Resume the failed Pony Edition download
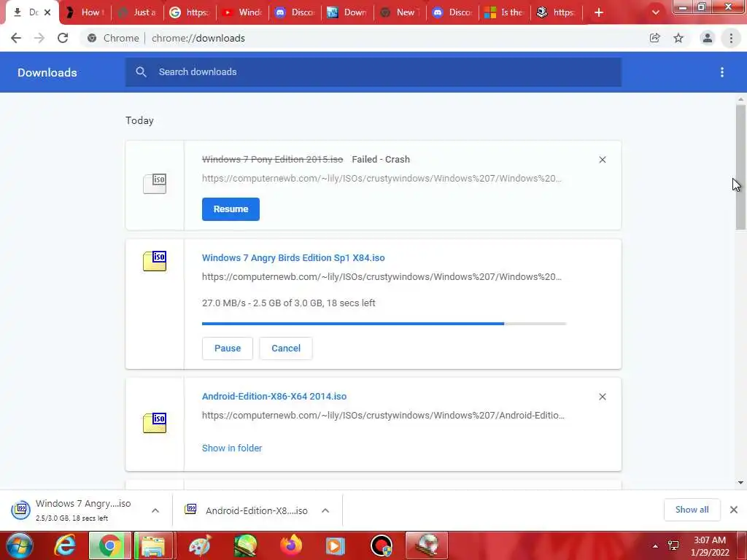Viewport: 747px width, 560px height. coord(231,209)
